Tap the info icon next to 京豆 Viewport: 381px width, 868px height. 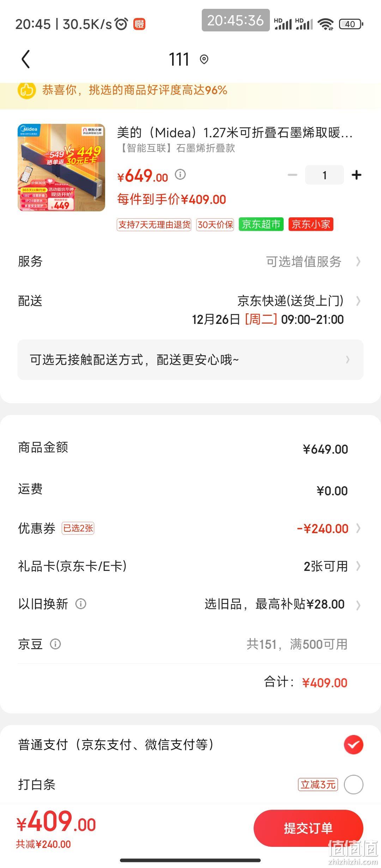pos(55,644)
